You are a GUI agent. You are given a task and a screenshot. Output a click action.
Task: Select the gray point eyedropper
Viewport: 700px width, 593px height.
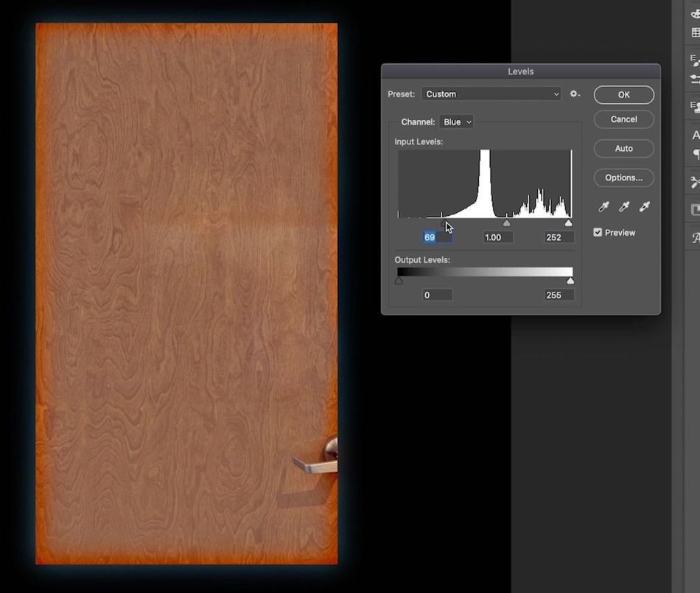pyautogui.click(x=624, y=206)
